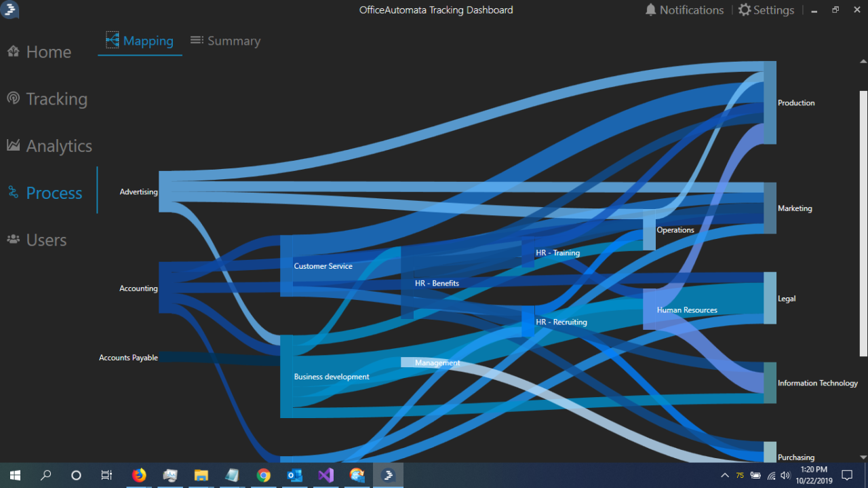This screenshot has width=868, height=488.
Task: Go to Process in sidebar
Action: click(x=54, y=193)
